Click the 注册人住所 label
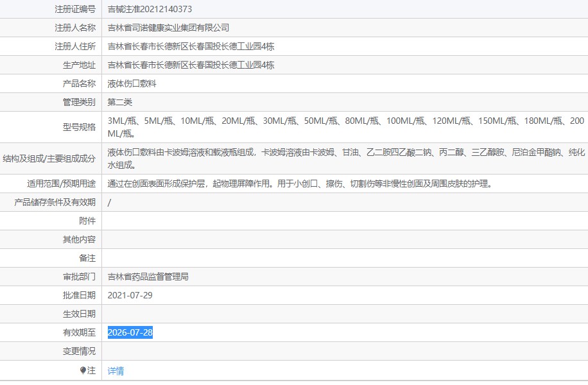588x385 pixels. click(75, 46)
